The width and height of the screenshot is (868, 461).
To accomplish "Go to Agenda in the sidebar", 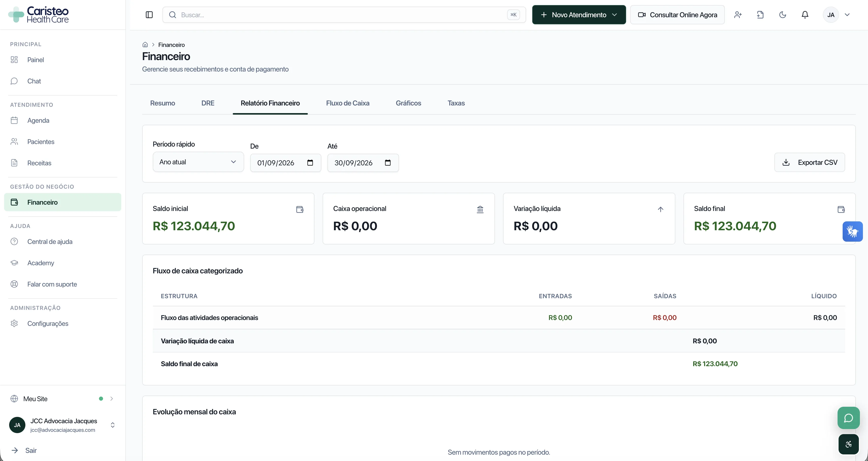I will [63, 120].
